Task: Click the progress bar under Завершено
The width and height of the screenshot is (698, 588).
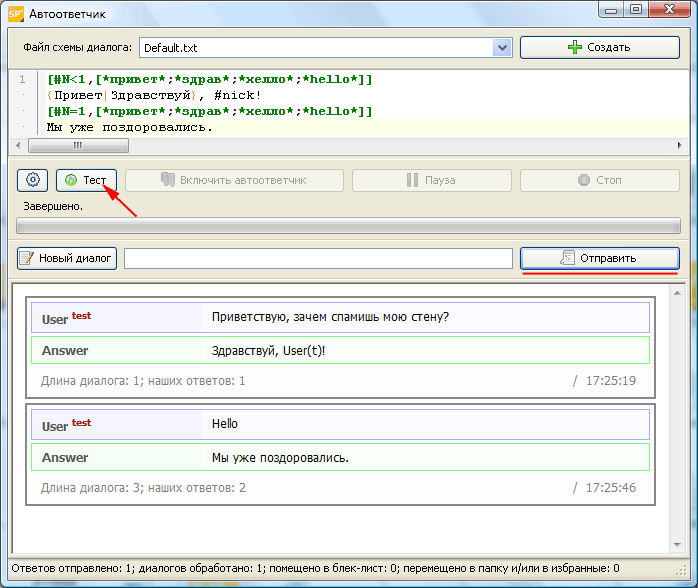Action: pyautogui.click(x=349, y=226)
